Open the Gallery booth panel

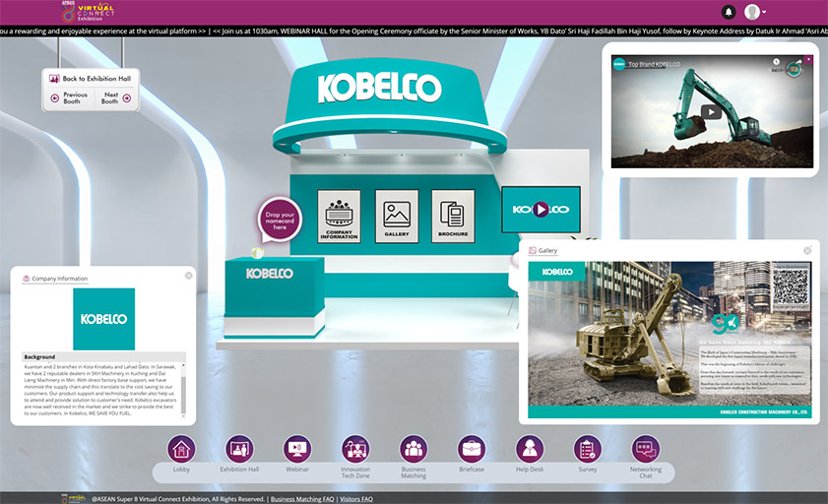pos(397,217)
